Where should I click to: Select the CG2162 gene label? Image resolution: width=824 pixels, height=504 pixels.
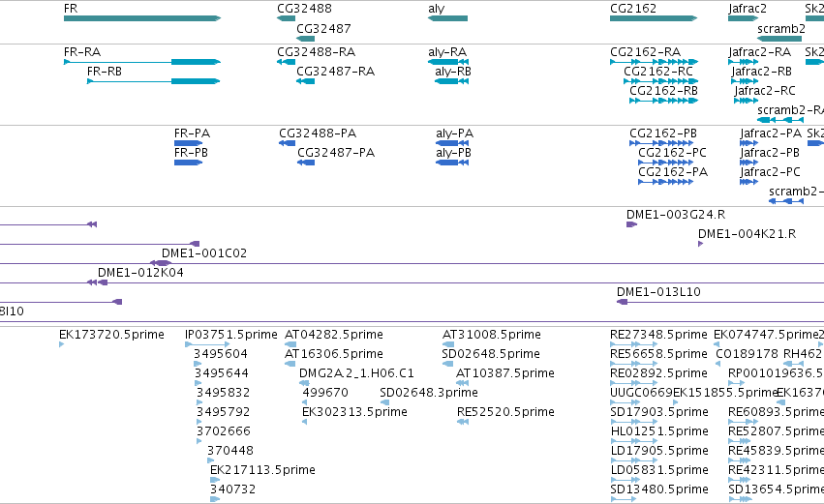[x=632, y=9]
